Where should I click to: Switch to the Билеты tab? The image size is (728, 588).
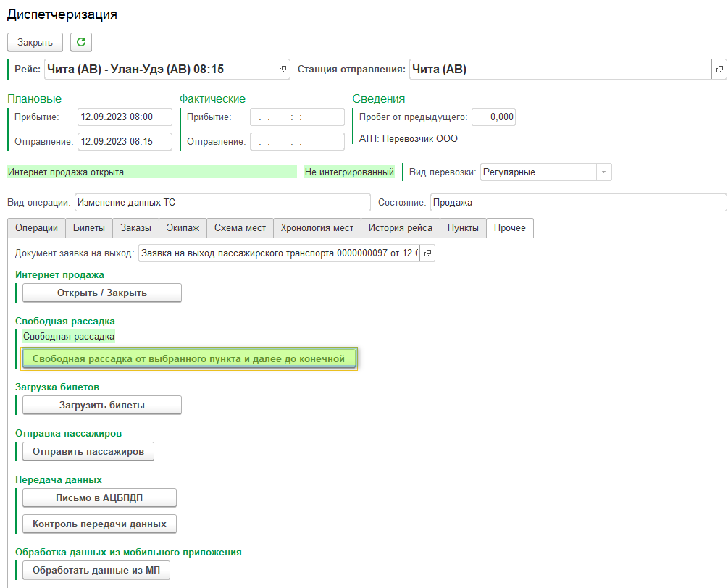(x=89, y=228)
